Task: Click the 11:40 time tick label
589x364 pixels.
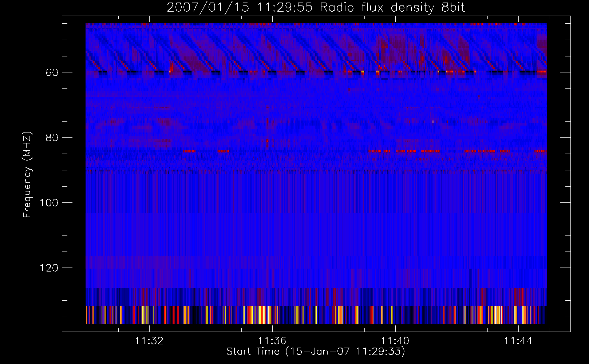Action: (395, 341)
